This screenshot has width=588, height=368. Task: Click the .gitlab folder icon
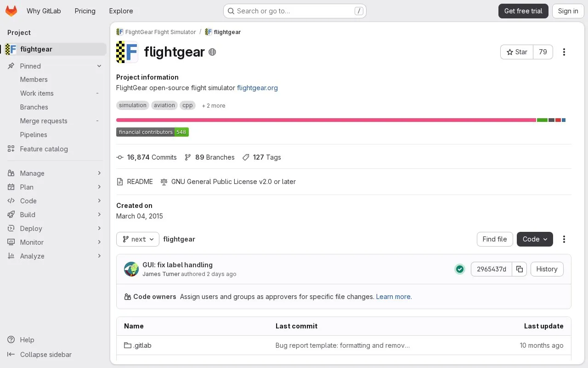[x=128, y=345]
